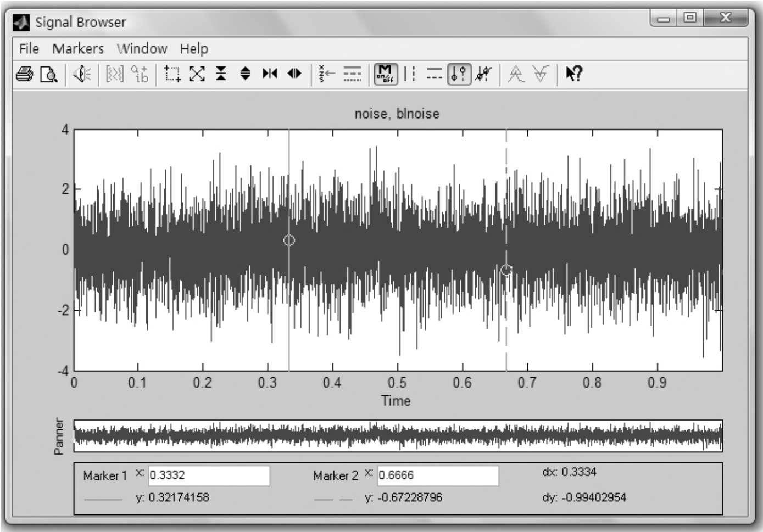
Task: Click the plot title "noise, blnoise"
Action: (x=397, y=114)
